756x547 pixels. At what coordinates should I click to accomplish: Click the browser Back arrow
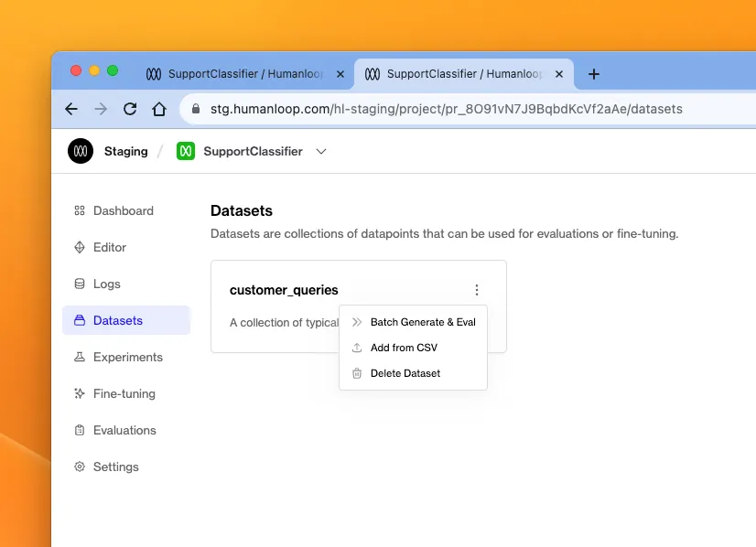click(x=71, y=109)
